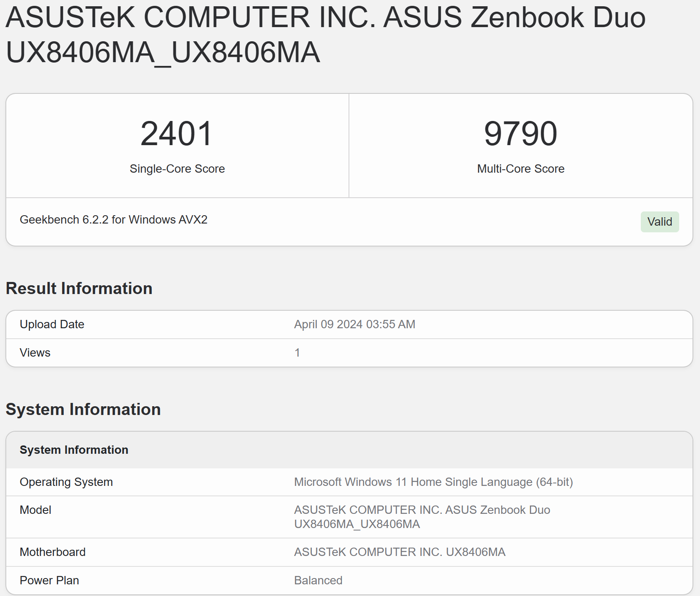Click the Single-Core Score label

click(177, 168)
